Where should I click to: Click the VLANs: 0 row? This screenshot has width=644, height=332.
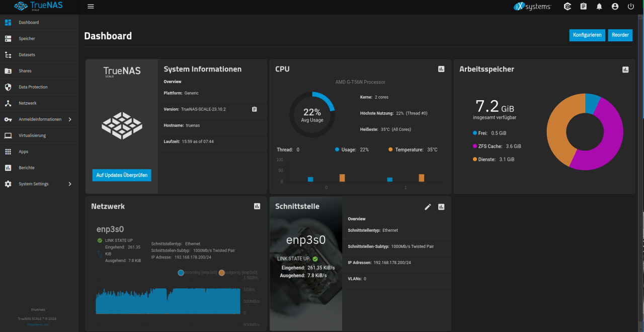pyautogui.click(x=396, y=279)
